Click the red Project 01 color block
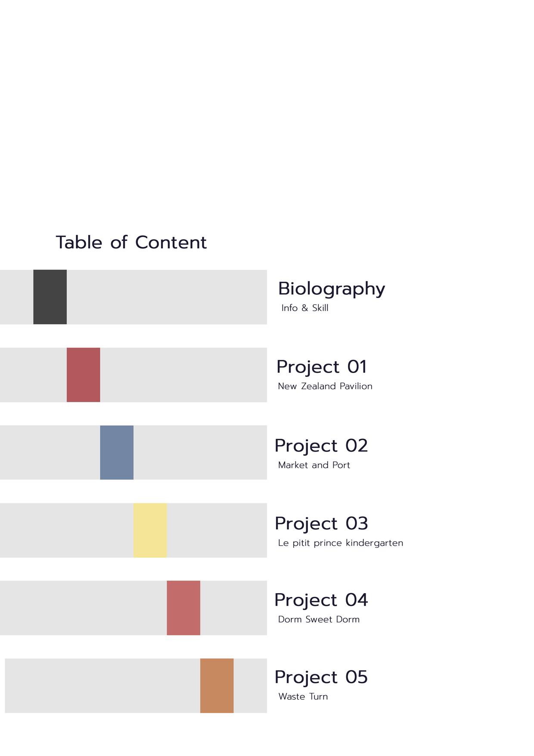534x756 pixels. (84, 375)
